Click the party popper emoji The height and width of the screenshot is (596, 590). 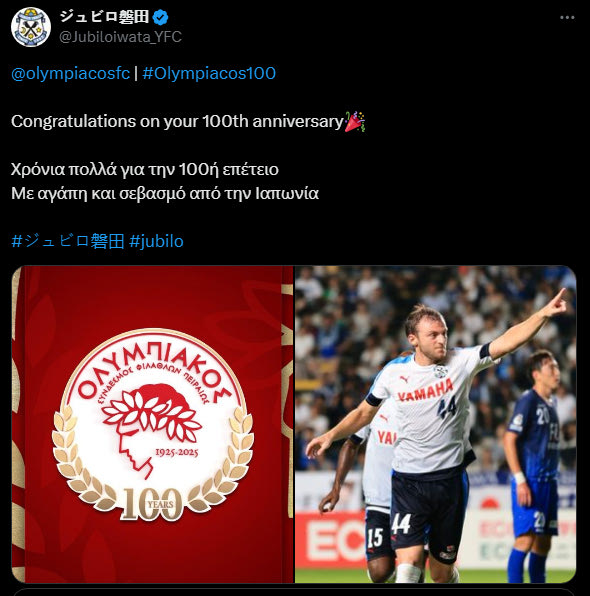coord(355,122)
